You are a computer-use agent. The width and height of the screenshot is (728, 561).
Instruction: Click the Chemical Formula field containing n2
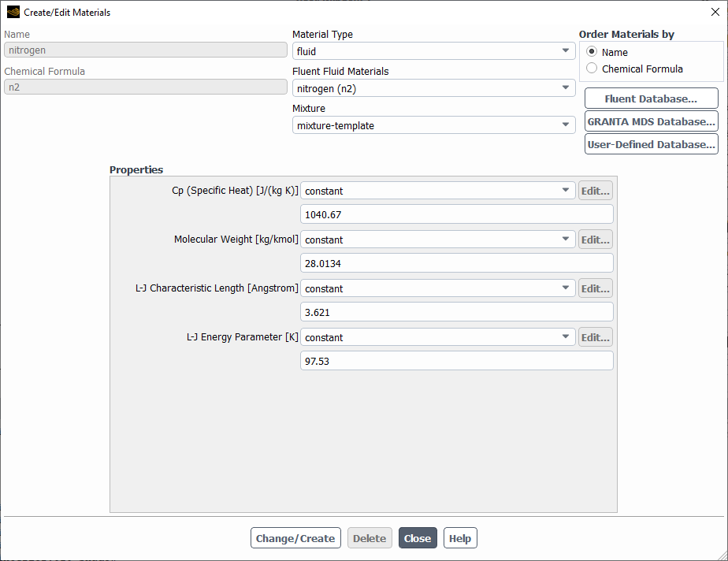(x=146, y=87)
